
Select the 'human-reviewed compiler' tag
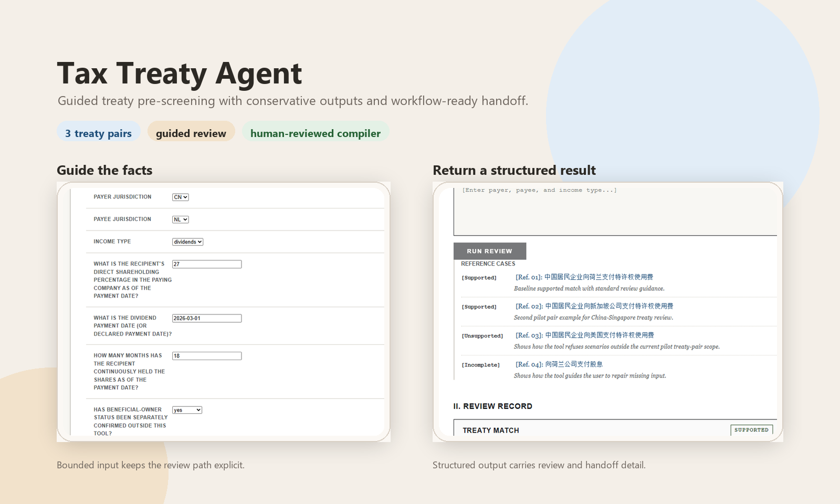tap(315, 133)
